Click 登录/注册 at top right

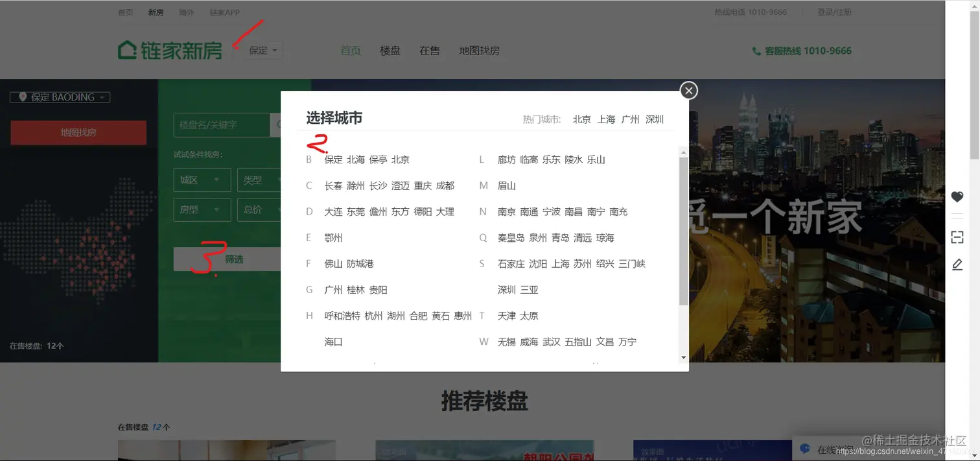[835, 11]
